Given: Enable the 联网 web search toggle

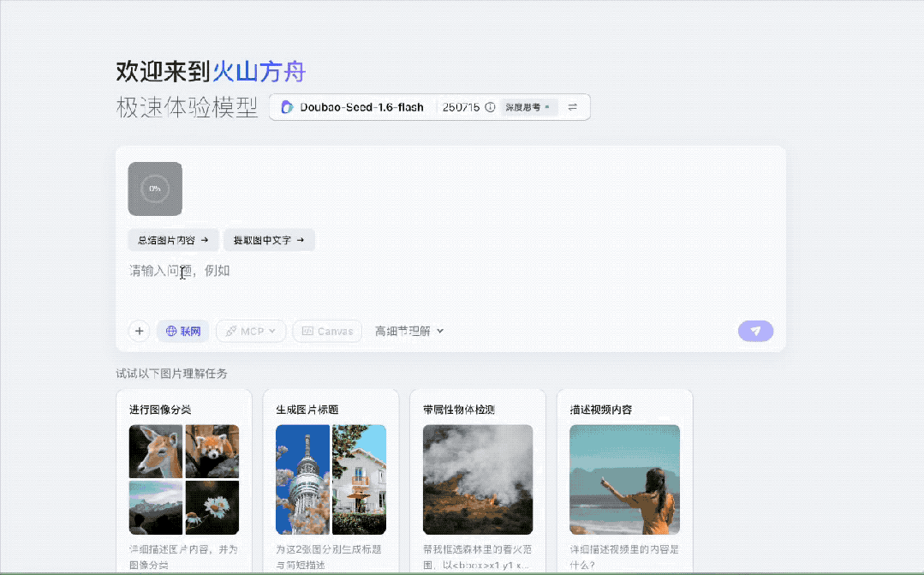Looking at the screenshot, I should [x=182, y=331].
